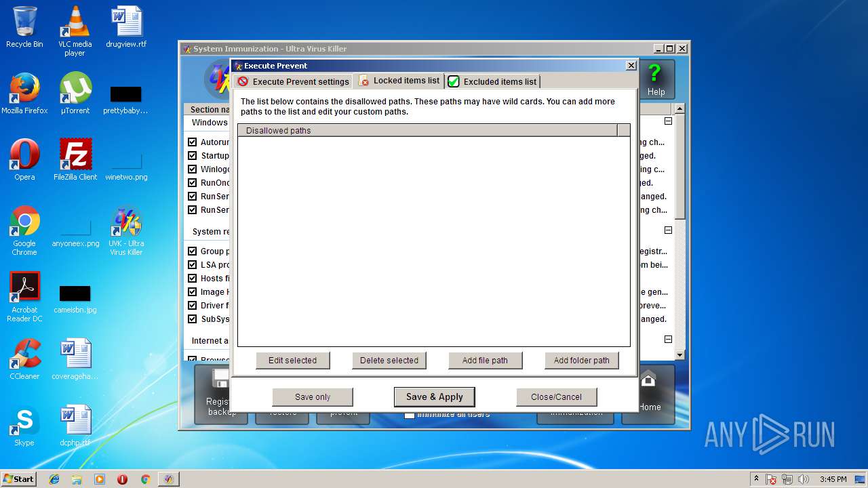
Task: Select cameisbn.jpg file on desktop
Action: 75,298
